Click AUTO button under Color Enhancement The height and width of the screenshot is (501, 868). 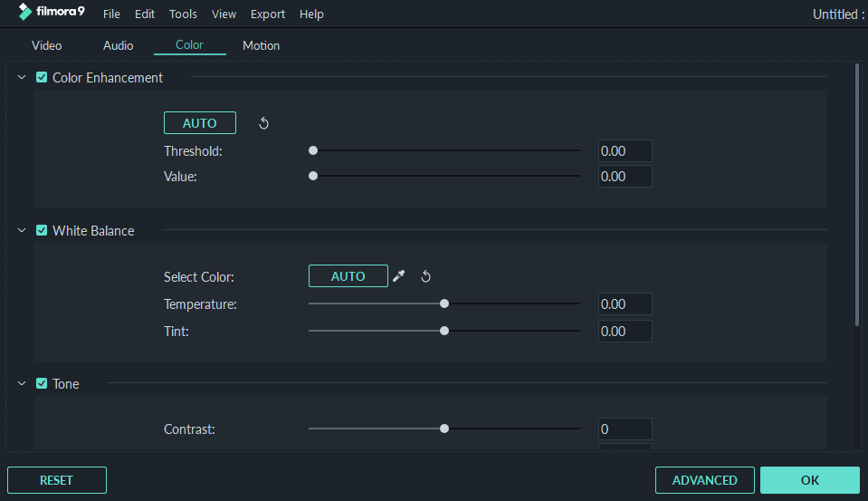(200, 123)
